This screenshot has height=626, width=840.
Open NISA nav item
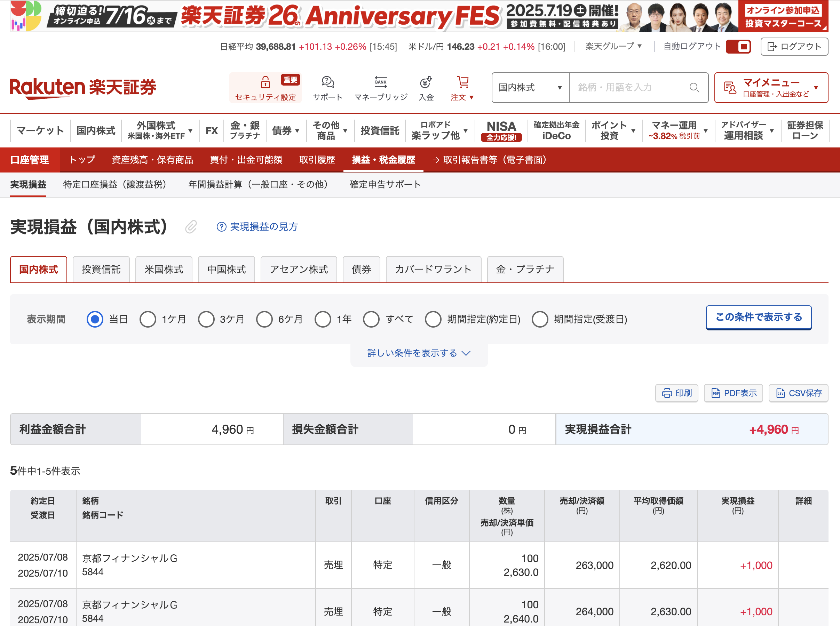coord(501,130)
